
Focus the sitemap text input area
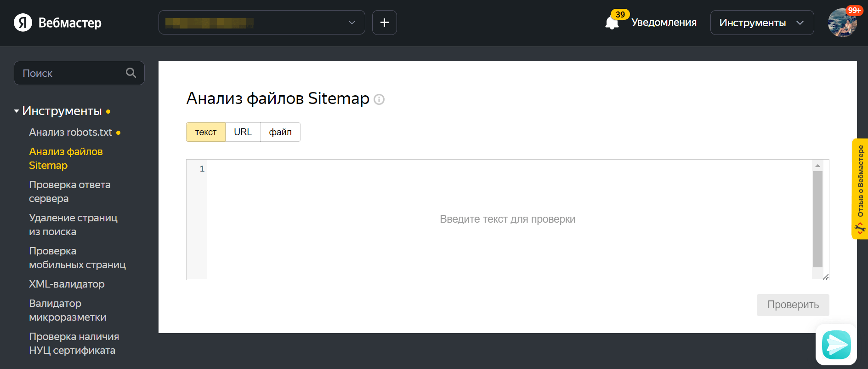click(x=508, y=219)
